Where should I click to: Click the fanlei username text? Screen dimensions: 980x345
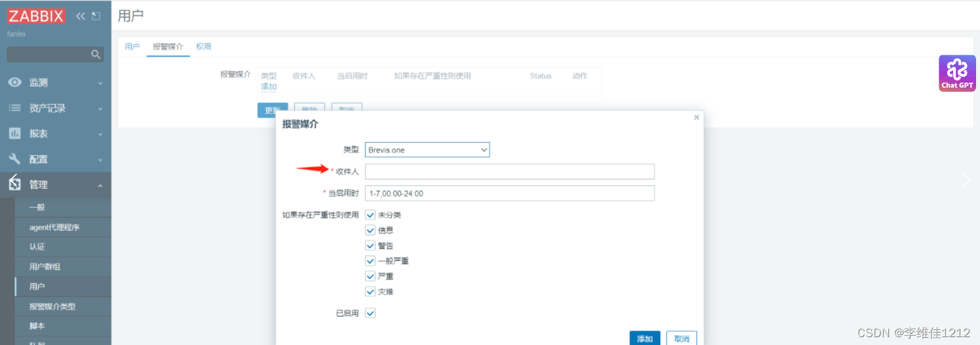click(16, 33)
